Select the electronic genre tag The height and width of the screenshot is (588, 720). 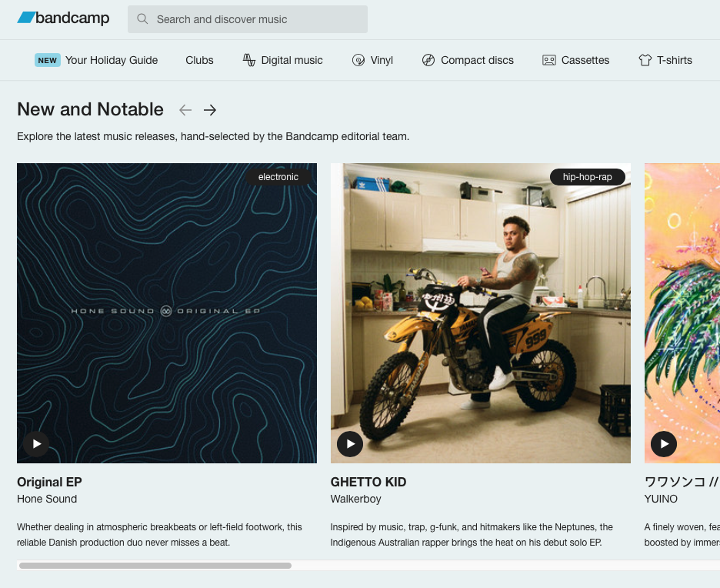(x=278, y=177)
